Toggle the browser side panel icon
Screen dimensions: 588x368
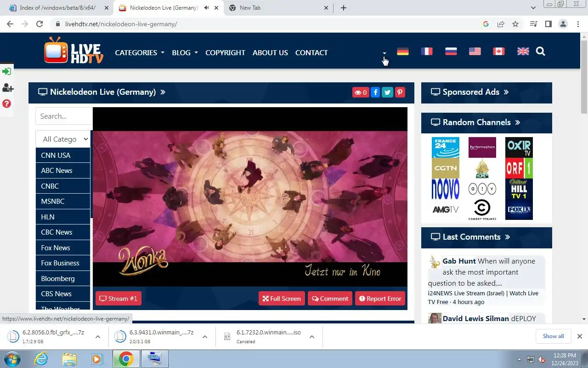(x=548, y=24)
